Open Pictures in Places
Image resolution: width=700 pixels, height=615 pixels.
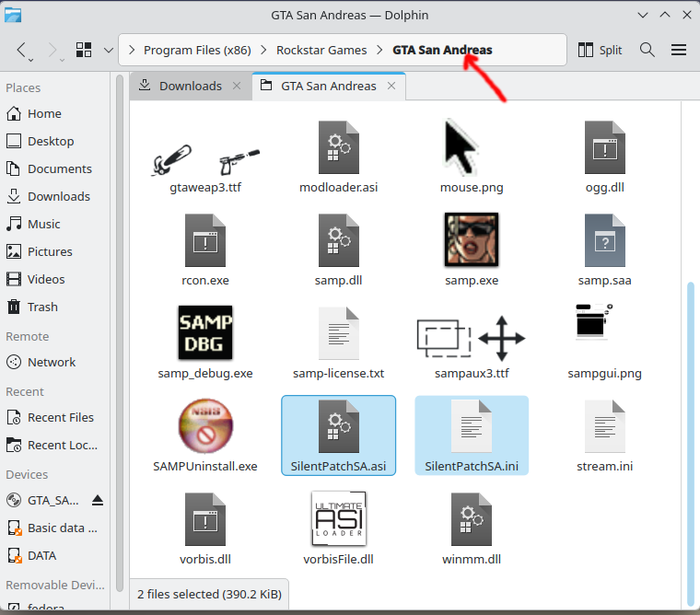(55, 251)
